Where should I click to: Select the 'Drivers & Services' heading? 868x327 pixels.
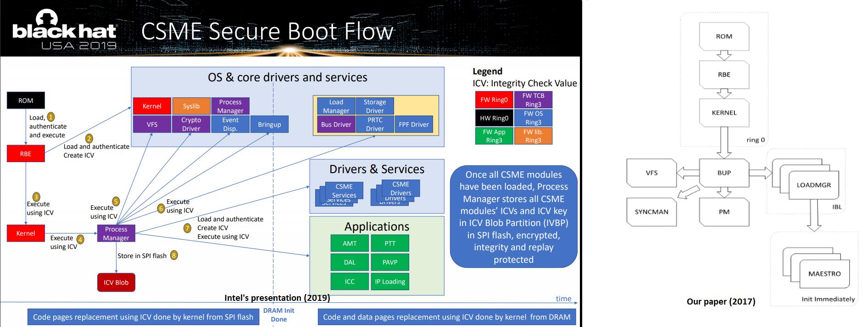tap(377, 169)
